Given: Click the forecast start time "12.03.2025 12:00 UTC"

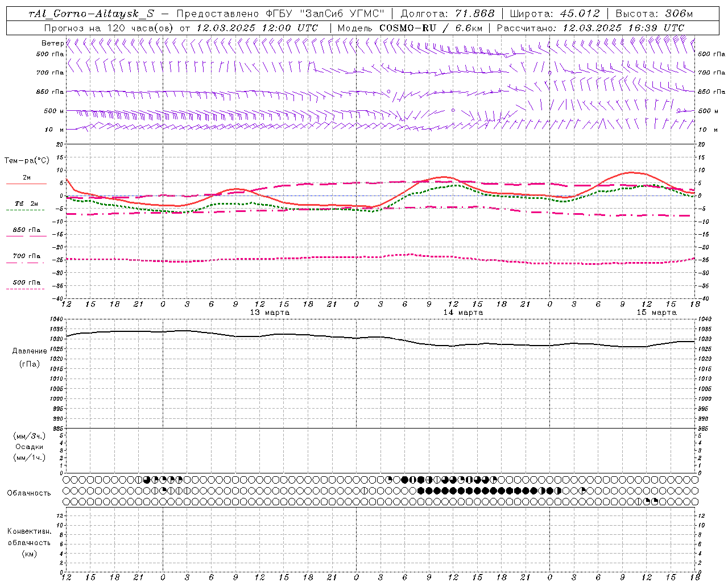Looking at the screenshot, I should pos(257,28).
